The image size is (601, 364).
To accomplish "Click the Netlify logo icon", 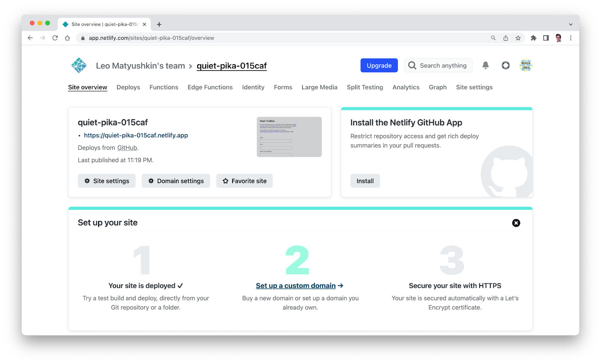I will pos(79,66).
